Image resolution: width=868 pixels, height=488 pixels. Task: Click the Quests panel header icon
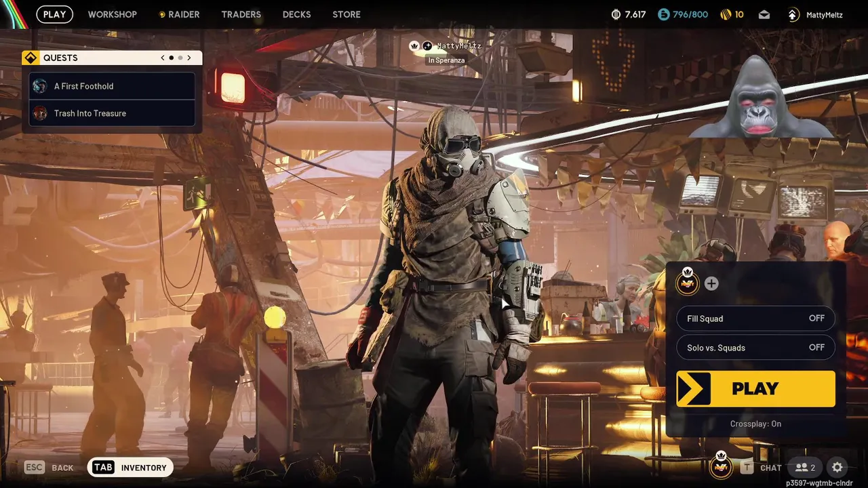tap(30, 58)
